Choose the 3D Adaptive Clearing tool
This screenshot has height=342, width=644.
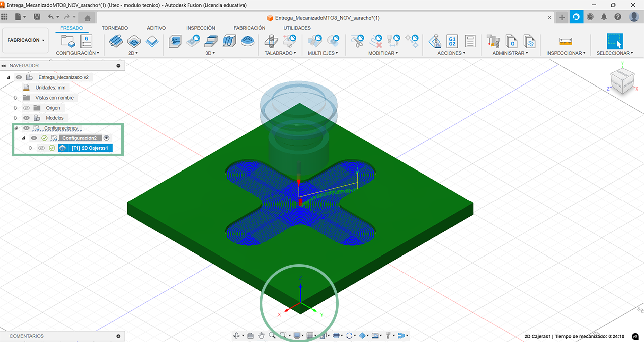[175, 41]
